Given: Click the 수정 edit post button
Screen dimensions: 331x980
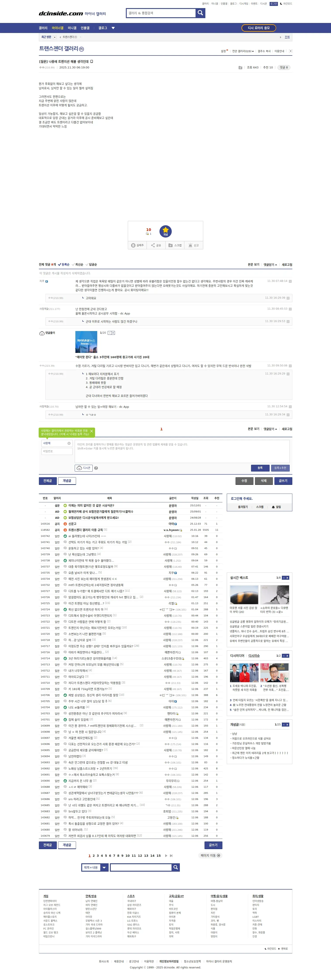Looking at the screenshot, I should pos(244,481).
